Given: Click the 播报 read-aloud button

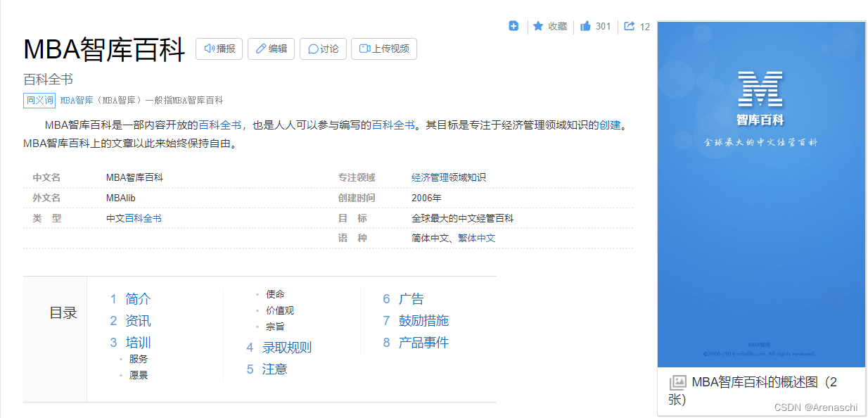Looking at the screenshot, I should tap(219, 49).
